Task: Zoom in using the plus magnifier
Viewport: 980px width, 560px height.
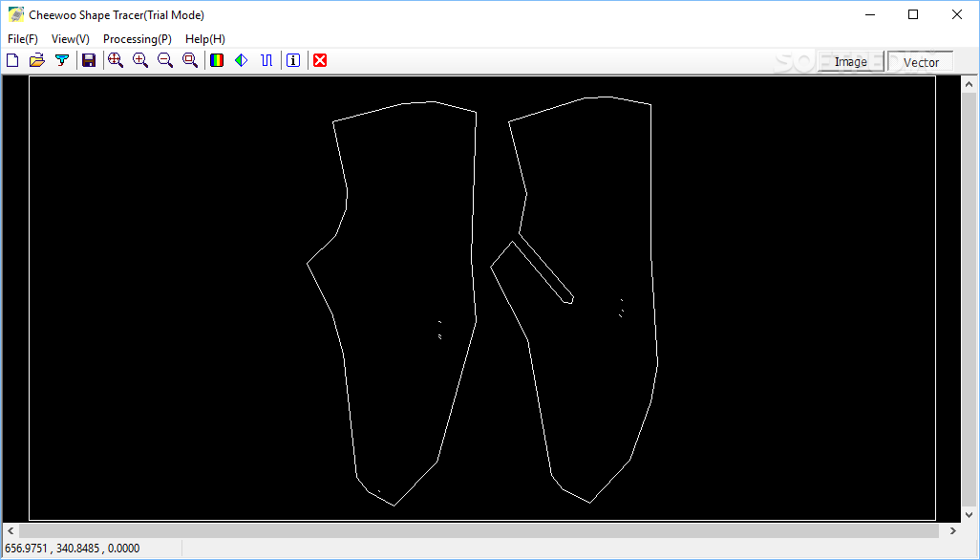Action: 140,60
